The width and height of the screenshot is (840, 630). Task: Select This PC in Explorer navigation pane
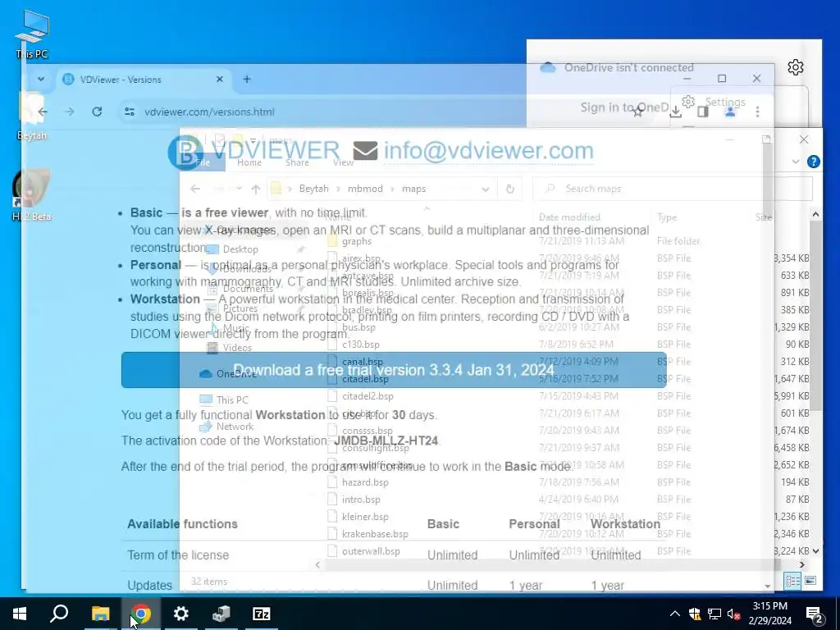[232, 399]
